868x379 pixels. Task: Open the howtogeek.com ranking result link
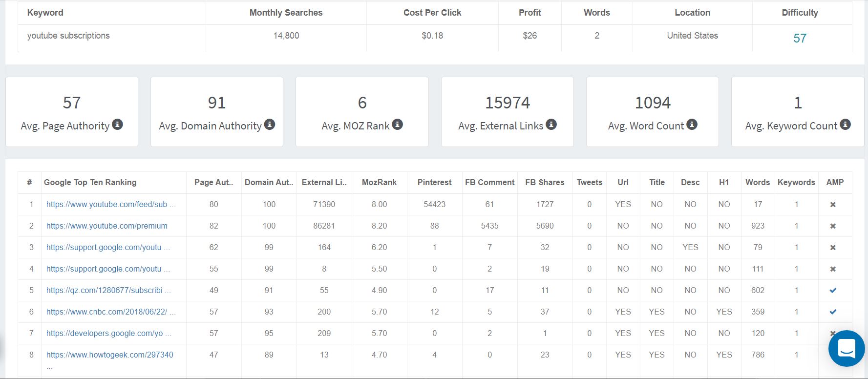click(109, 355)
